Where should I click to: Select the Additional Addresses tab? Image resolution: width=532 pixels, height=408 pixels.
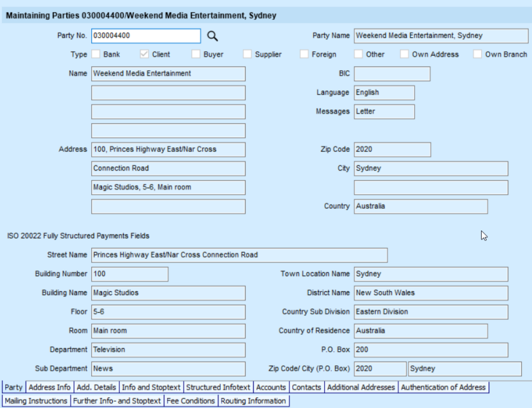pyautogui.click(x=361, y=388)
